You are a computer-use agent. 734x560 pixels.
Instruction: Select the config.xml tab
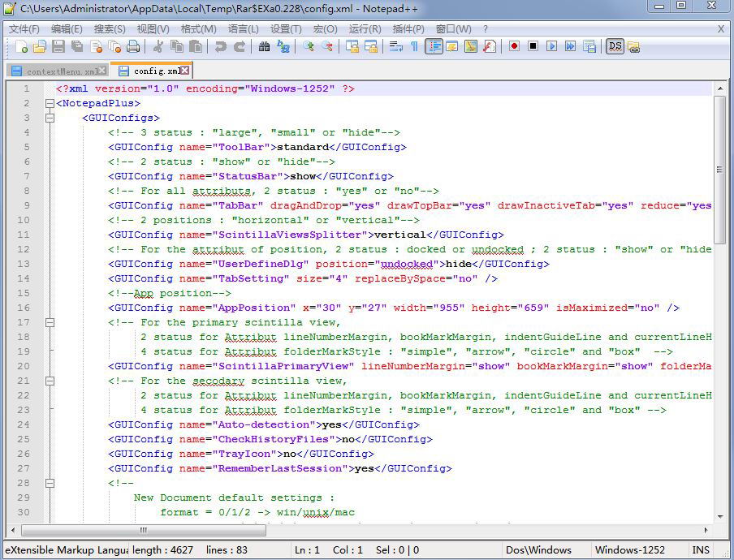151,71
